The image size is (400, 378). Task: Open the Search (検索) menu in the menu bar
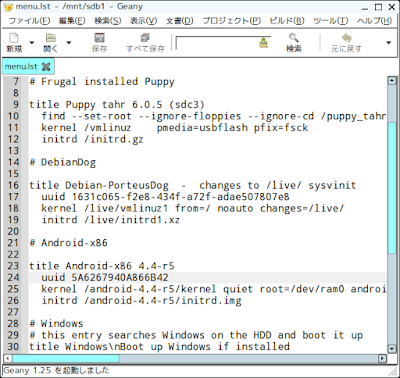pos(108,21)
